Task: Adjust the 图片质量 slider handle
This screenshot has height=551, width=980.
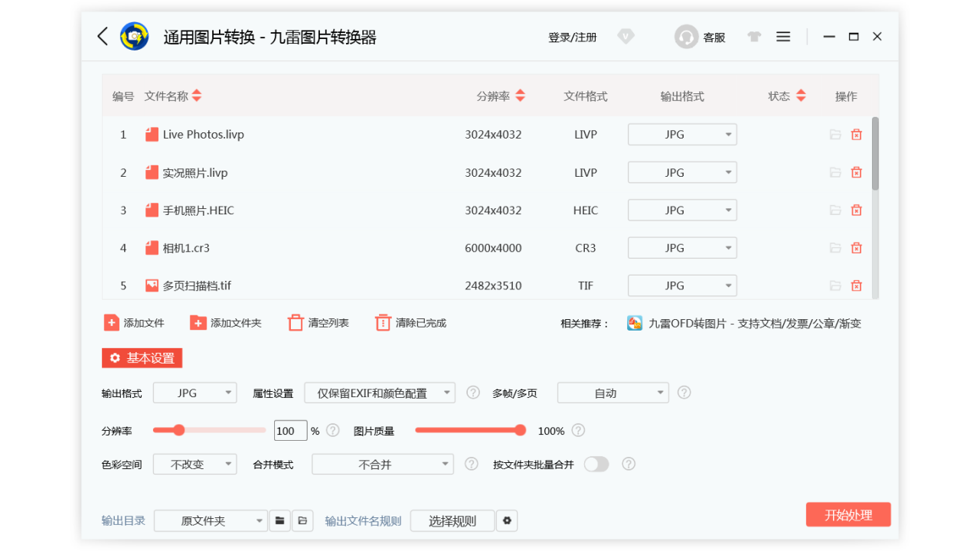Action: (521, 430)
